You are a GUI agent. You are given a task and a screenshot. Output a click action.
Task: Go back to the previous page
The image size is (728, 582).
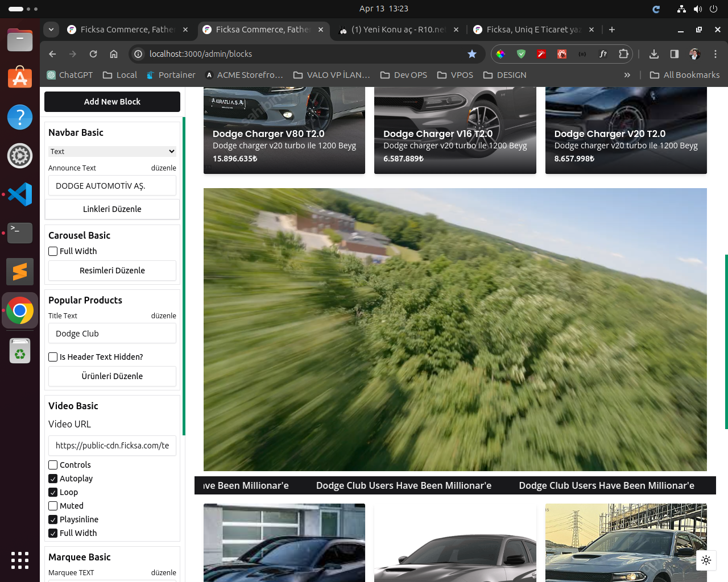tap(52, 54)
